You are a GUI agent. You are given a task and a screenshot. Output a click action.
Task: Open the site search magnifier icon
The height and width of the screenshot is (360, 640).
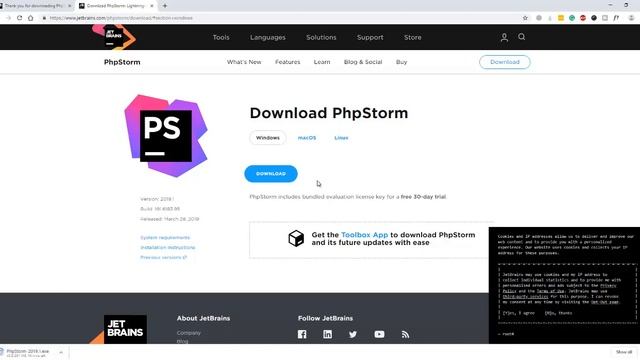tap(522, 37)
